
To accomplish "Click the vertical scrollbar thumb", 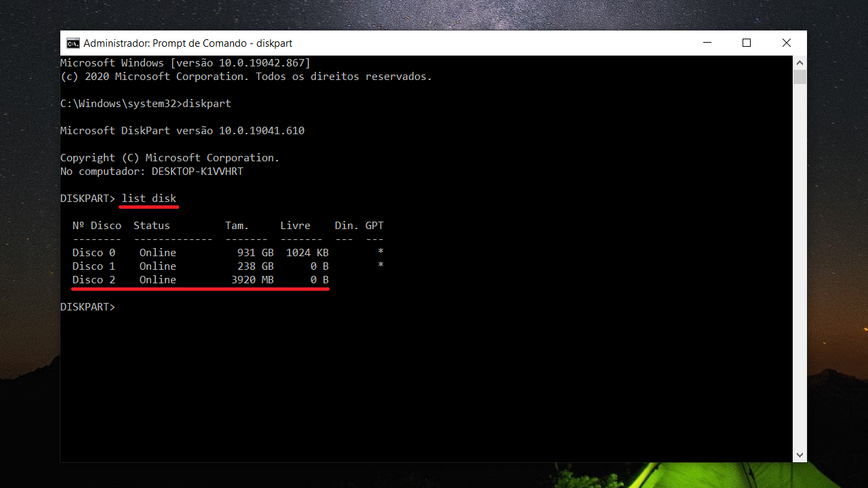I will pos(800,76).
